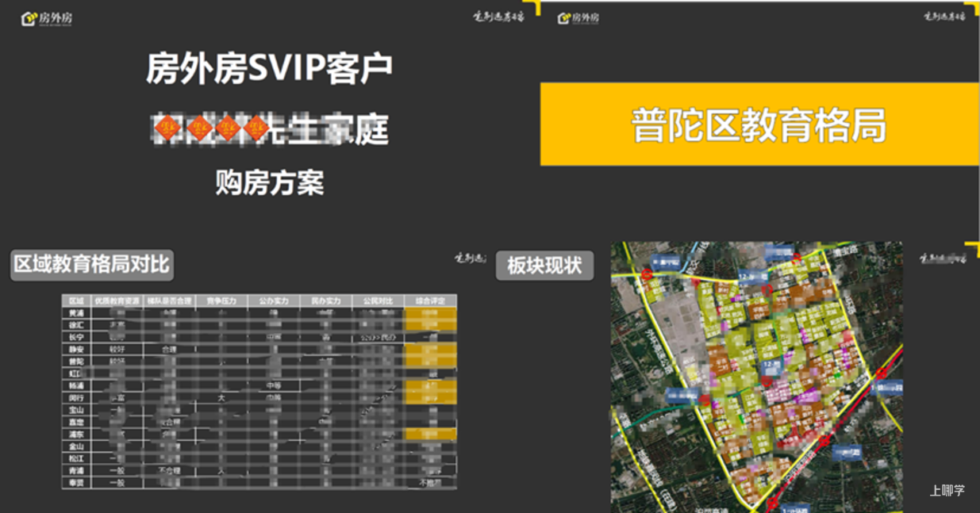Click the 中等 cell in the 杨浦 row

coord(274,386)
